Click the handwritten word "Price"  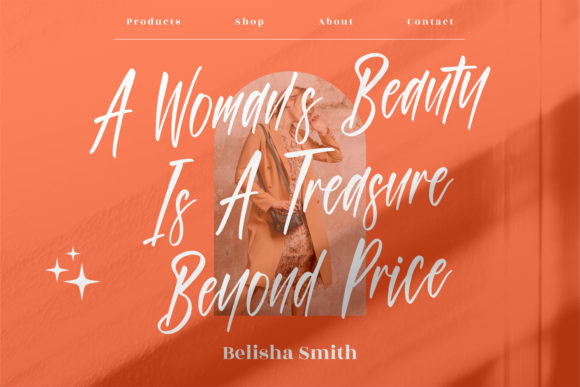[x=396, y=277]
